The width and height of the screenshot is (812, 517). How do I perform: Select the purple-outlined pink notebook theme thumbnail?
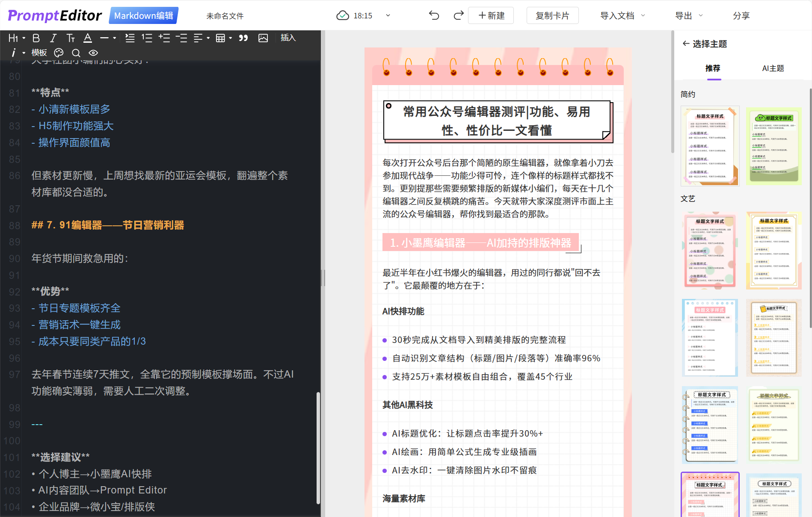pyautogui.click(x=710, y=495)
